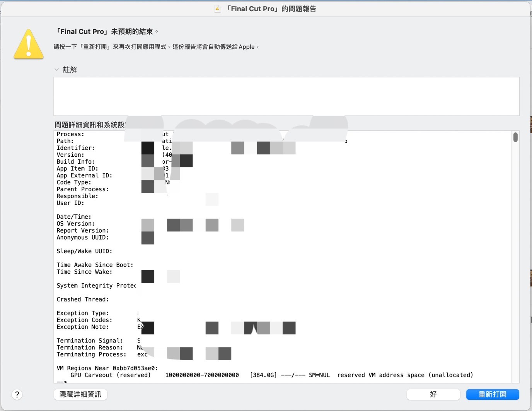The height and width of the screenshot is (411, 532).
Task: Click the help question mark button
Action: [x=17, y=394]
